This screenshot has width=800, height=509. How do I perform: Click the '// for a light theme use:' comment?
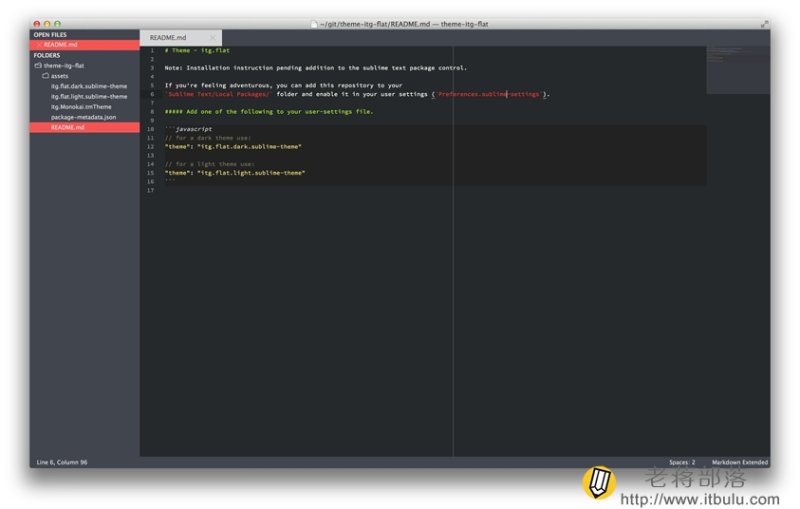(x=210, y=164)
